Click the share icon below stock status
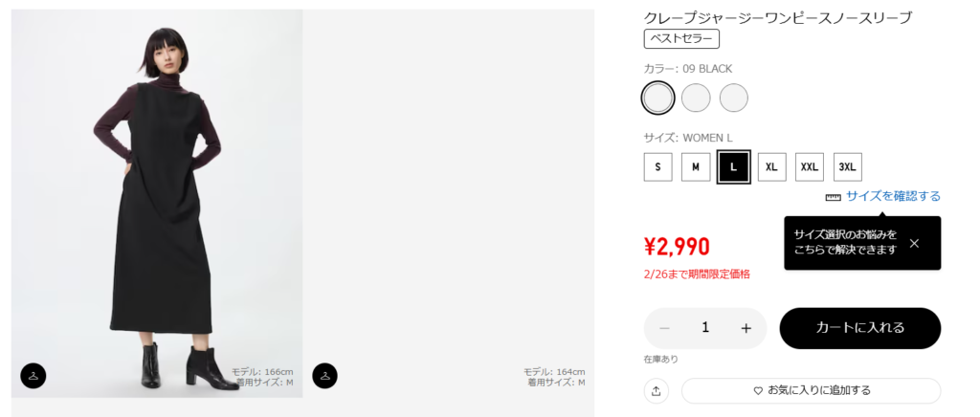 (657, 390)
